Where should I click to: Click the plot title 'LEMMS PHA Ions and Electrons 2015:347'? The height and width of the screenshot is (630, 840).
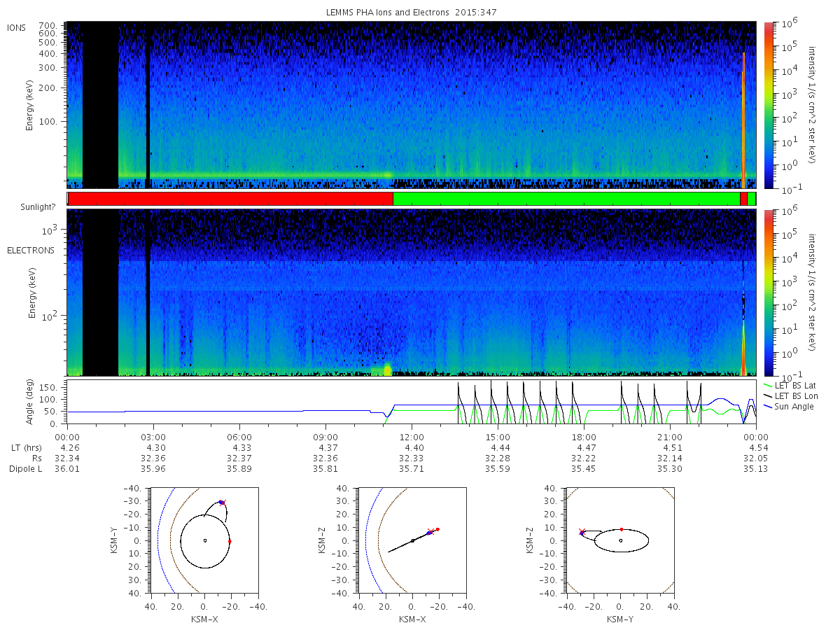pyautogui.click(x=412, y=13)
